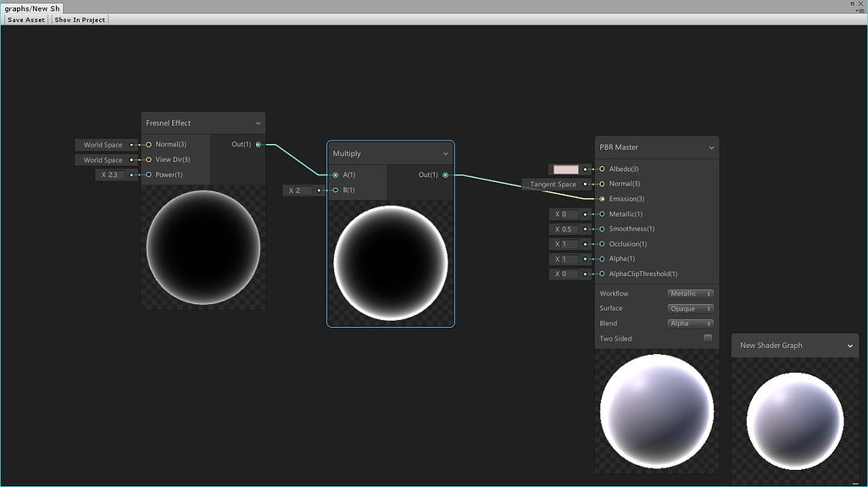The height and width of the screenshot is (487, 868).
Task: Open the Workflow Metallic dropdown
Action: click(x=690, y=294)
